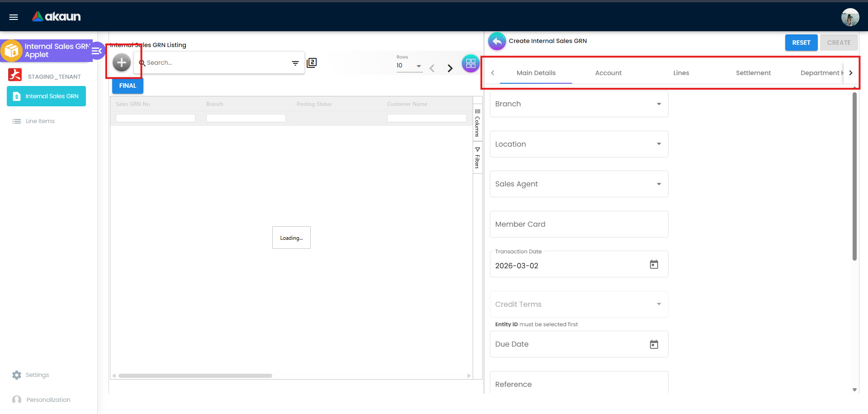
Task: Click the hamburger menu in the top bar
Action: (x=13, y=17)
